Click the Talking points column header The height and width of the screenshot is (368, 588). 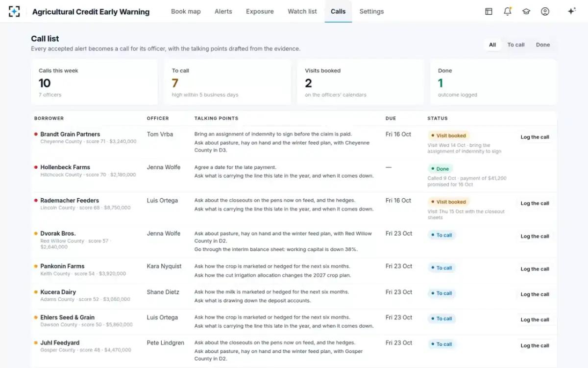216,118
